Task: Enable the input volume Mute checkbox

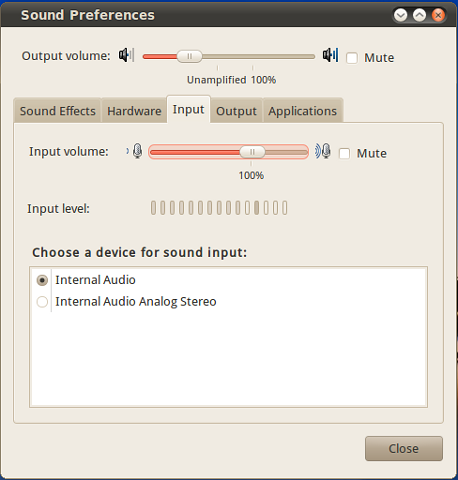Action: coord(344,154)
